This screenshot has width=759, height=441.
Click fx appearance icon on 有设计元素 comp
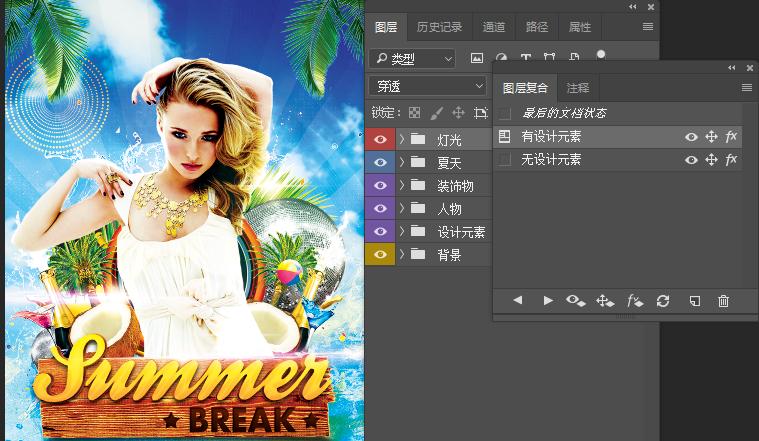731,137
